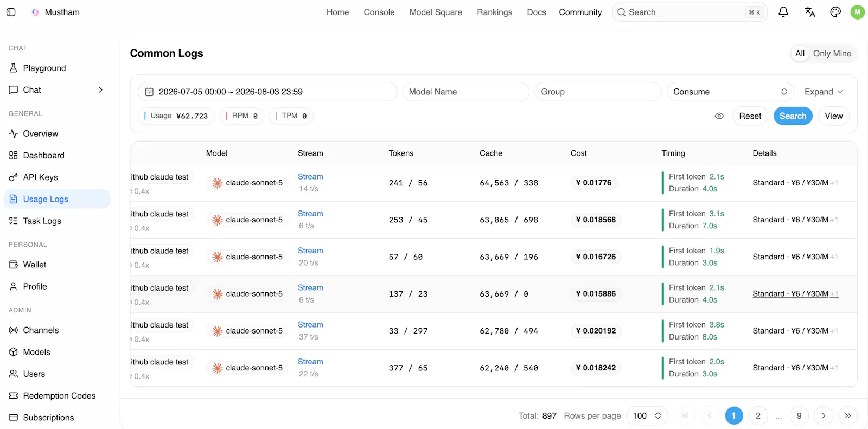This screenshot has width=868, height=429.
Task: Open the user avatar M menu
Action: (x=858, y=12)
